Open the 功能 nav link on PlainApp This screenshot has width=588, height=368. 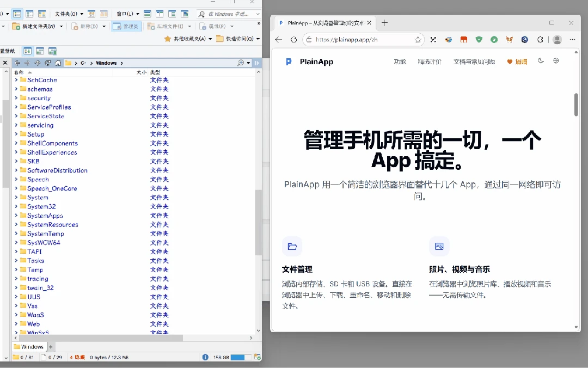coord(400,62)
